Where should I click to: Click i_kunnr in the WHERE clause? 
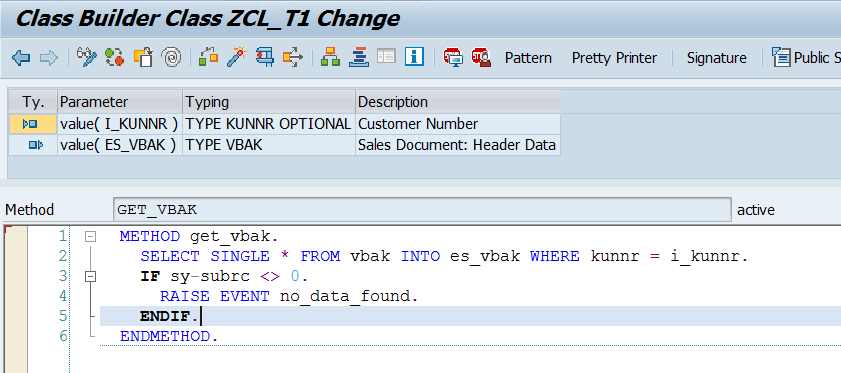706,257
